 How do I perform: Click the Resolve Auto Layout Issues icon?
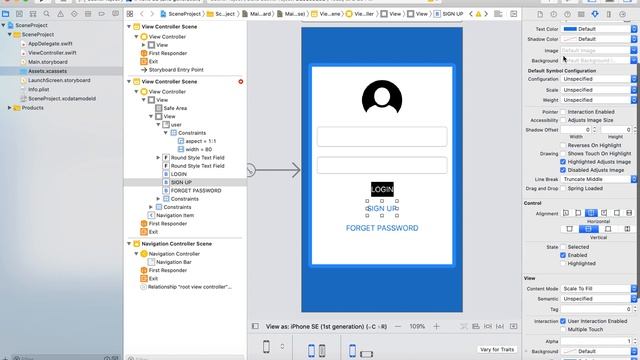(x=500, y=327)
